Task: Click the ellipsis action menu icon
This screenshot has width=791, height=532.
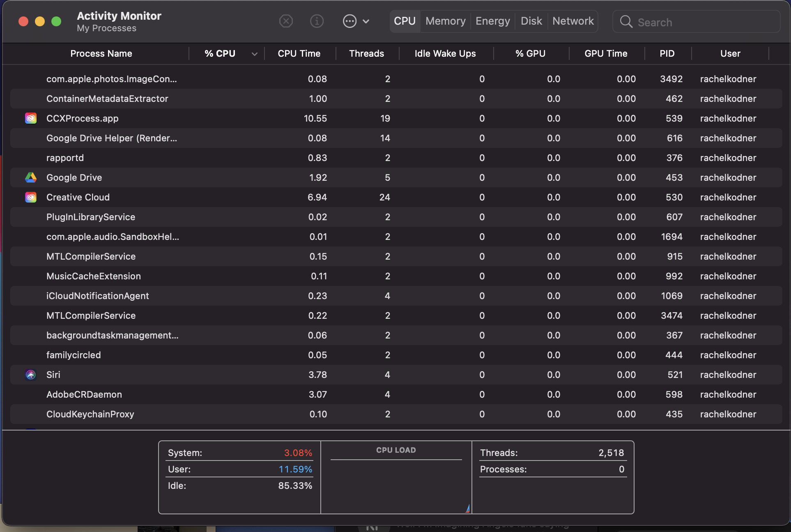Action: (x=350, y=21)
